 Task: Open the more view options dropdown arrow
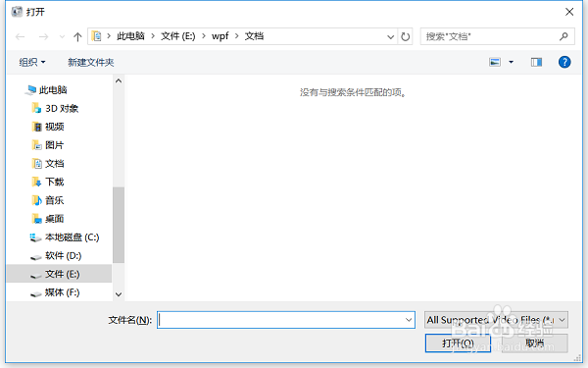click(511, 62)
